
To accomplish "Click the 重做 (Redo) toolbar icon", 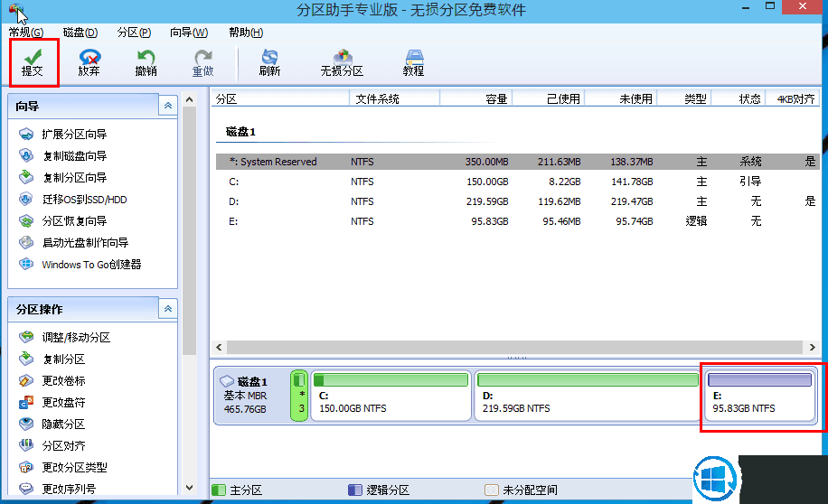I will pyautogui.click(x=202, y=63).
